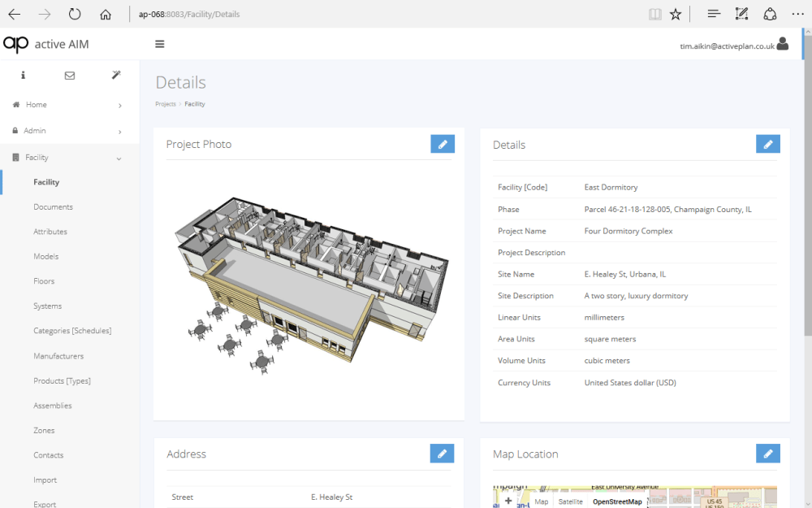The image size is (812, 508).
Task: Click the building 3D model photo
Action: (x=309, y=284)
